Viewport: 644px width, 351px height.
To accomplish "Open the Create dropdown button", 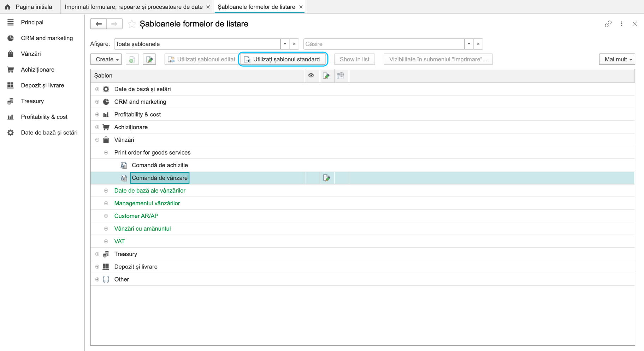I will tap(106, 59).
